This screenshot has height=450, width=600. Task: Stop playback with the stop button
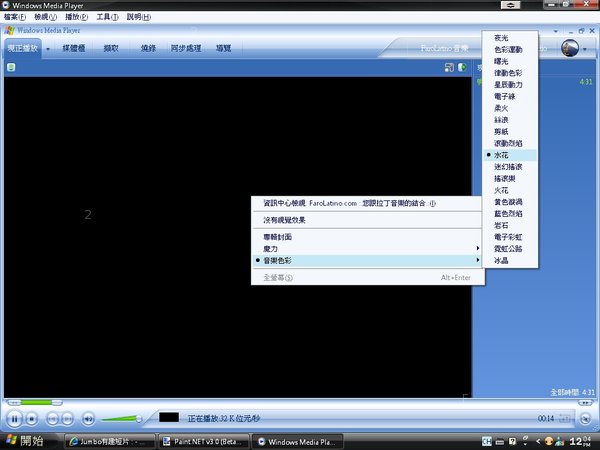tap(32, 419)
